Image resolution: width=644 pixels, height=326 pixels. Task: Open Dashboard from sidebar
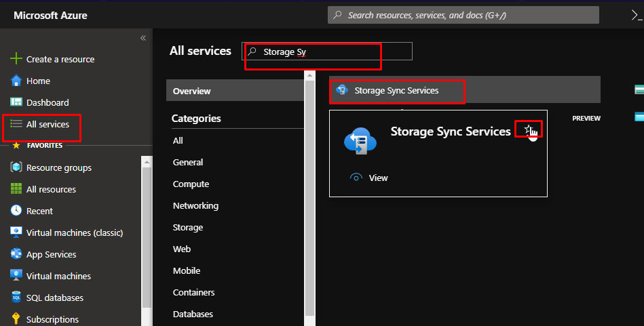coord(48,102)
